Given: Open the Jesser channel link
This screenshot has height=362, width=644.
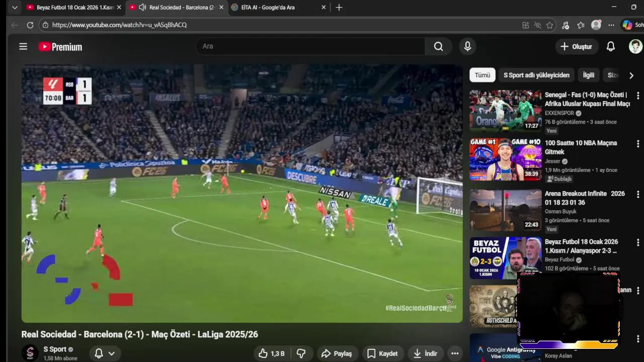Looking at the screenshot, I should click(552, 161).
